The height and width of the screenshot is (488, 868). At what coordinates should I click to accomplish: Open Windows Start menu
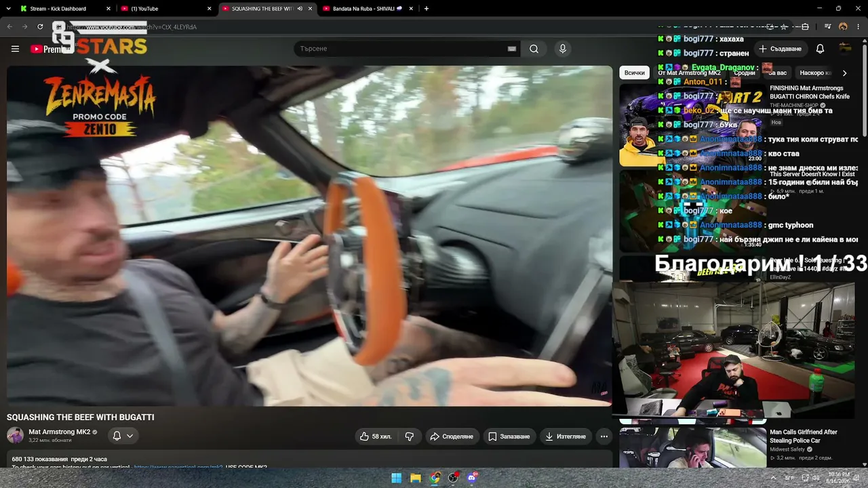pyautogui.click(x=396, y=478)
